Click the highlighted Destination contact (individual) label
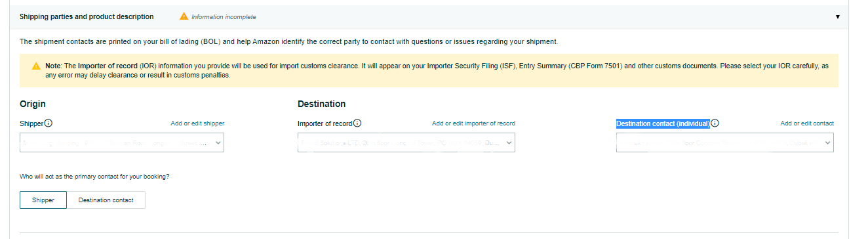The image size is (868, 239). click(x=663, y=123)
